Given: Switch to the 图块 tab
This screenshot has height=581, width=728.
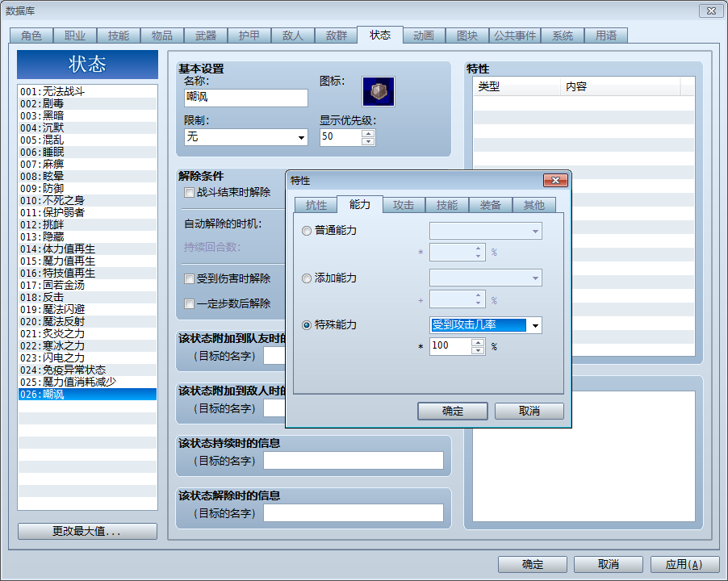Looking at the screenshot, I should [x=467, y=36].
